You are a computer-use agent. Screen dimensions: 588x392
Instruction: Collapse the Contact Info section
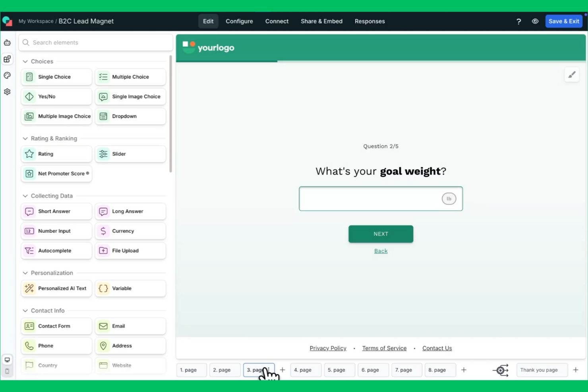point(25,310)
